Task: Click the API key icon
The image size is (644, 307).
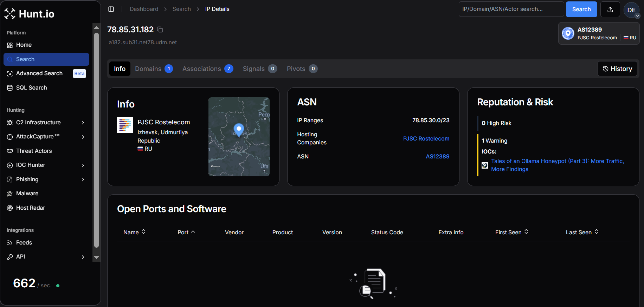Action: (10, 257)
